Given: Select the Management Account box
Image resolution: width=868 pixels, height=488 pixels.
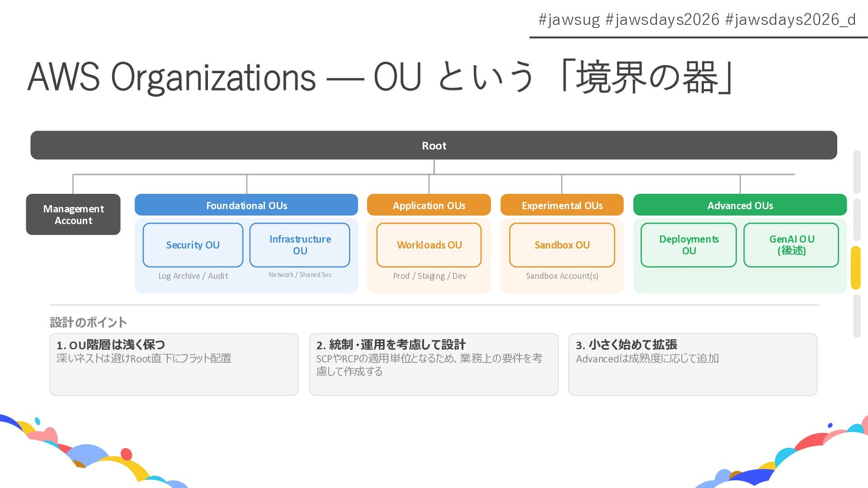Looking at the screenshot, I should [73, 215].
